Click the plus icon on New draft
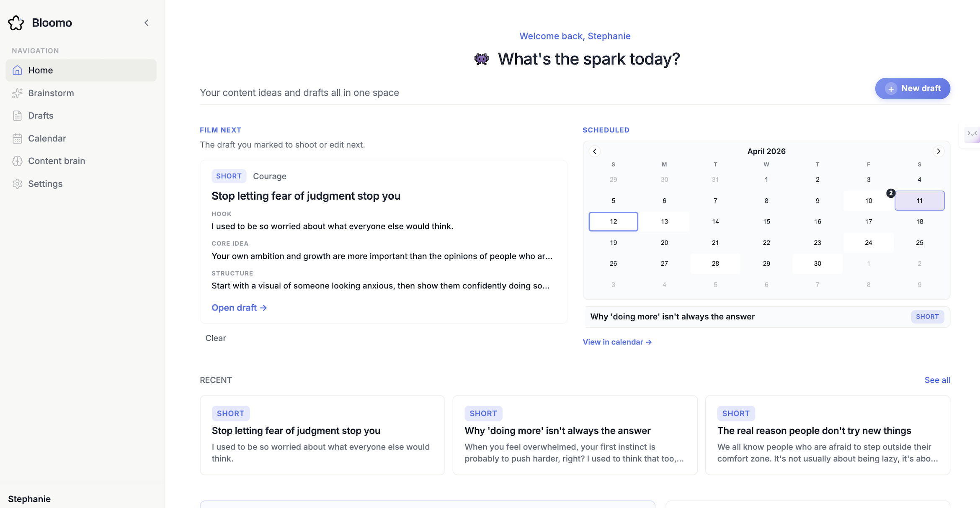Image resolution: width=980 pixels, height=508 pixels. click(890, 88)
